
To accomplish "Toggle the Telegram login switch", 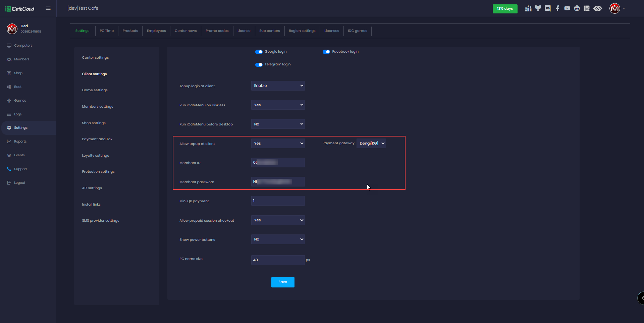I will tap(259, 64).
